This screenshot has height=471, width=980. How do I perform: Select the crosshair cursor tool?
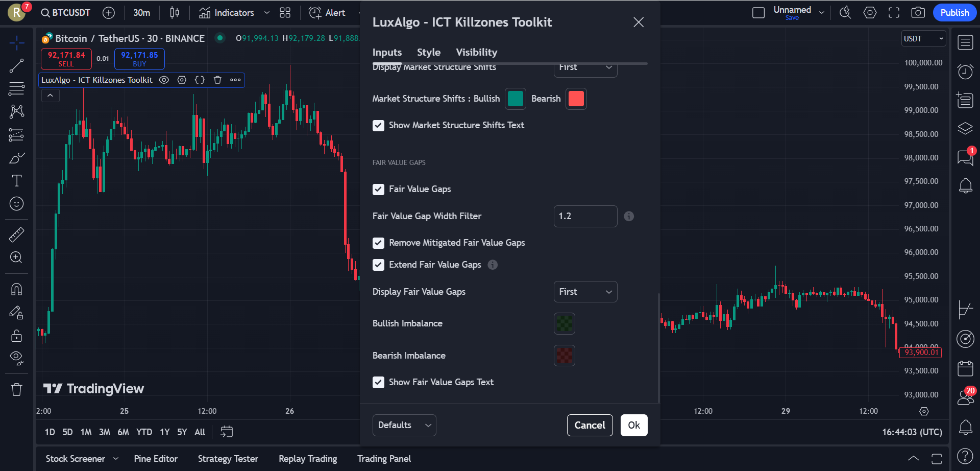[16, 43]
